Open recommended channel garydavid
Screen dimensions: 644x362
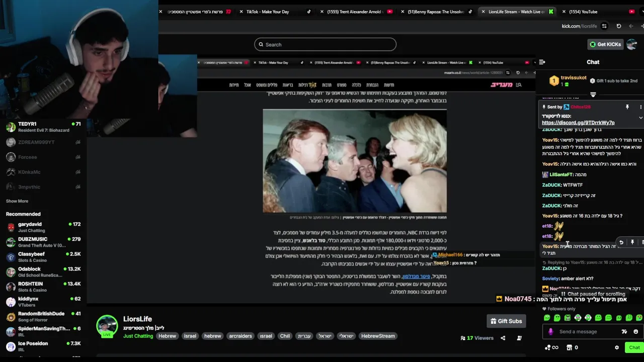click(x=43, y=227)
